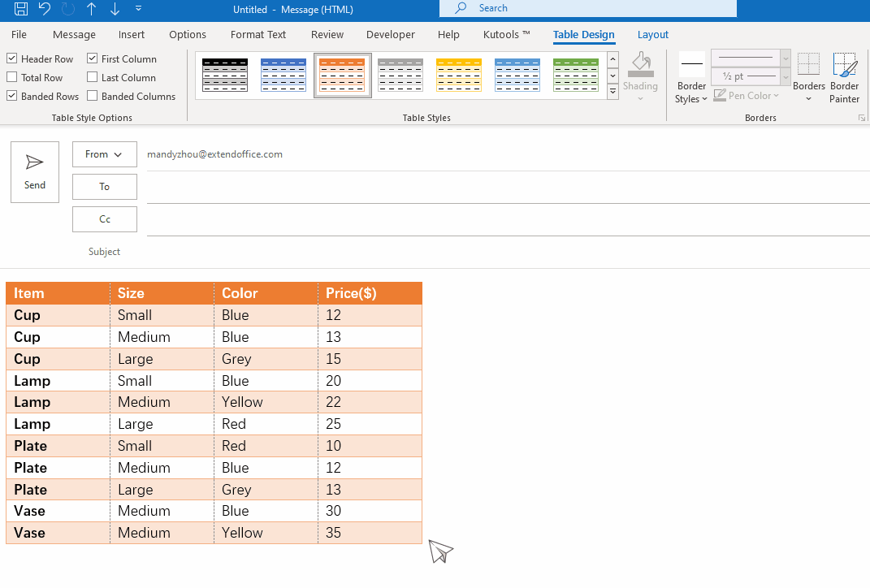Click the Cc button

click(x=104, y=218)
